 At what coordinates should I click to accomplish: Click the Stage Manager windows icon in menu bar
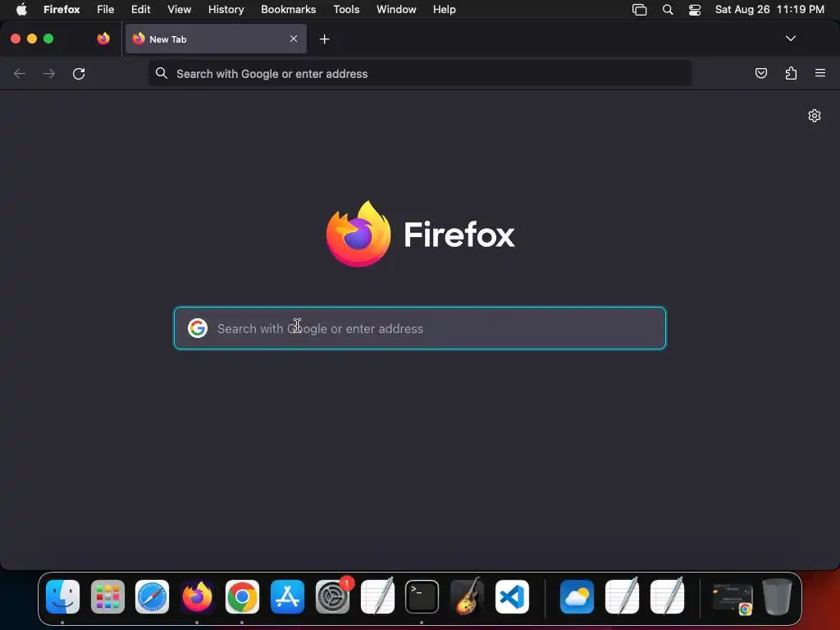[x=639, y=10]
